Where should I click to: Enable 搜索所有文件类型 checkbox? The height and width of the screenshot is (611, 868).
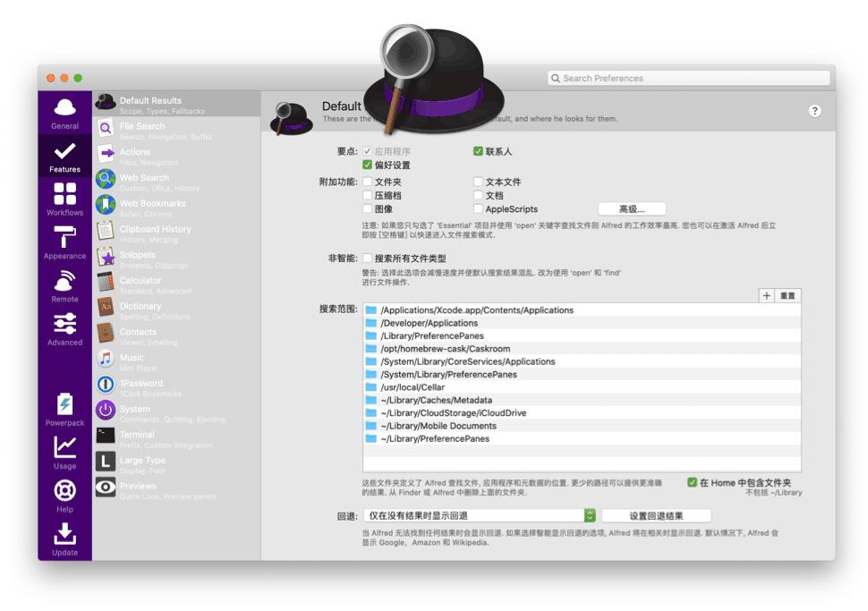pos(367,258)
